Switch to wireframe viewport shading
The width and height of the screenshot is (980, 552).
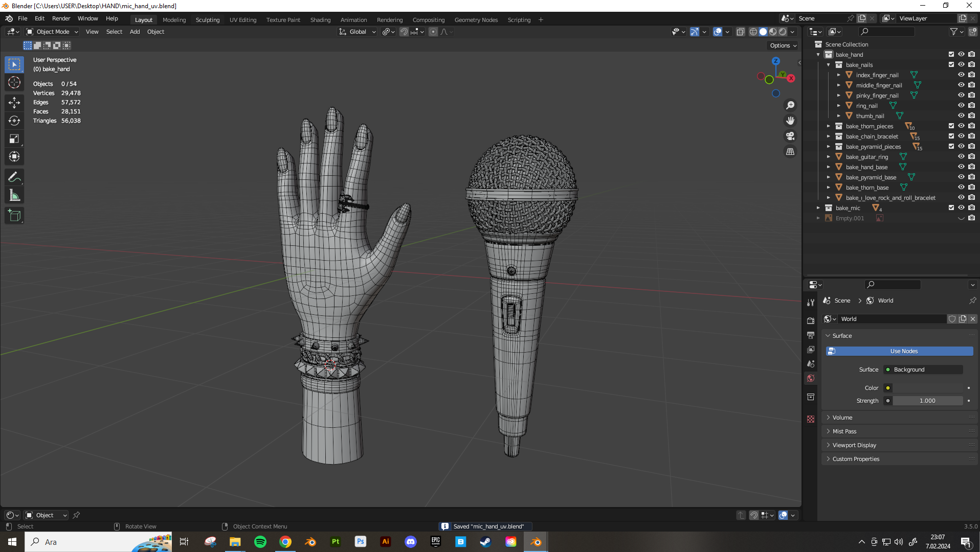(x=753, y=32)
